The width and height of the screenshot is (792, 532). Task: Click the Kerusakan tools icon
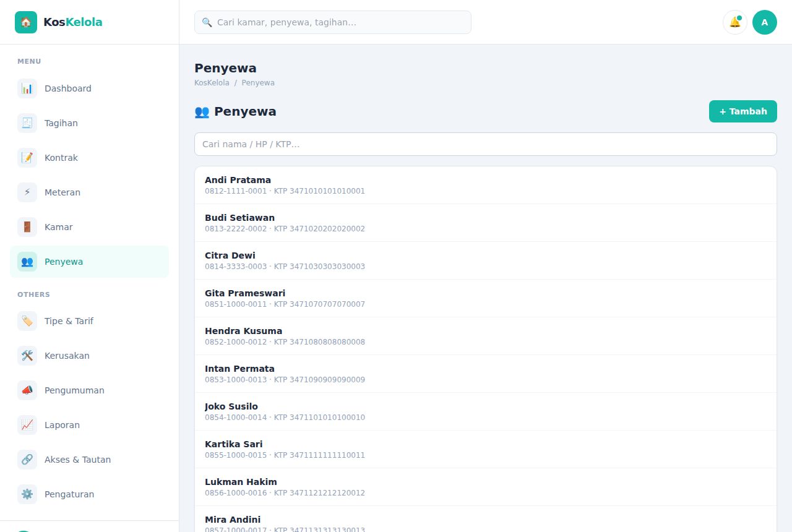point(27,356)
